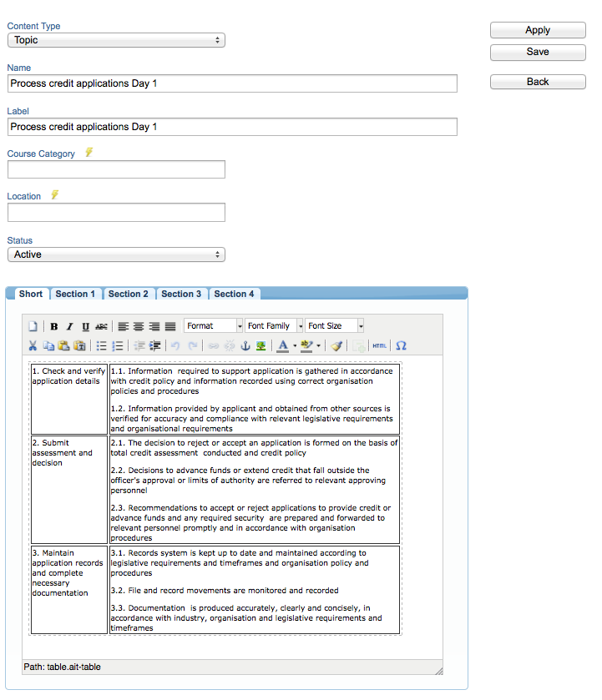The image size is (602, 700).
Task: Click the lightning icon next to Course Category
Action: 89,152
